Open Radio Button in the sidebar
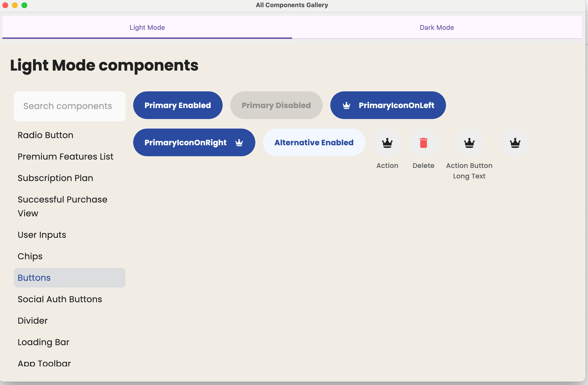 click(69, 135)
